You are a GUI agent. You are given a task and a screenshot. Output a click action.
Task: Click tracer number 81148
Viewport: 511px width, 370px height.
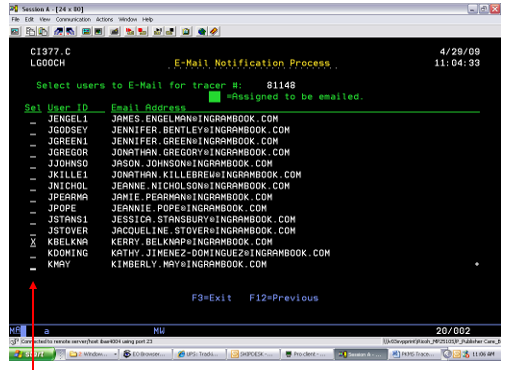click(x=281, y=85)
